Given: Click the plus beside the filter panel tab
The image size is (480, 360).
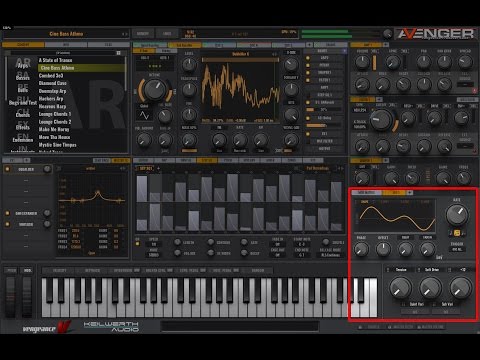Looking at the screenshot, I should [x=379, y=99].
